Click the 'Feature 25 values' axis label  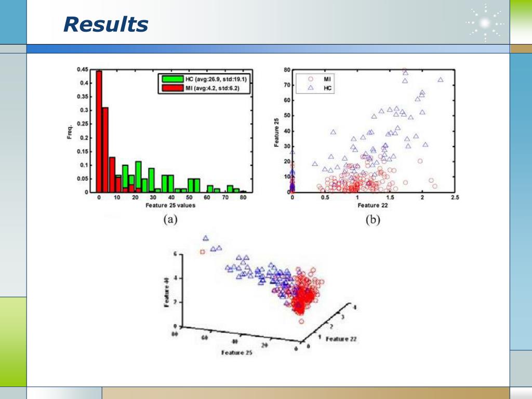coord(170,205)
